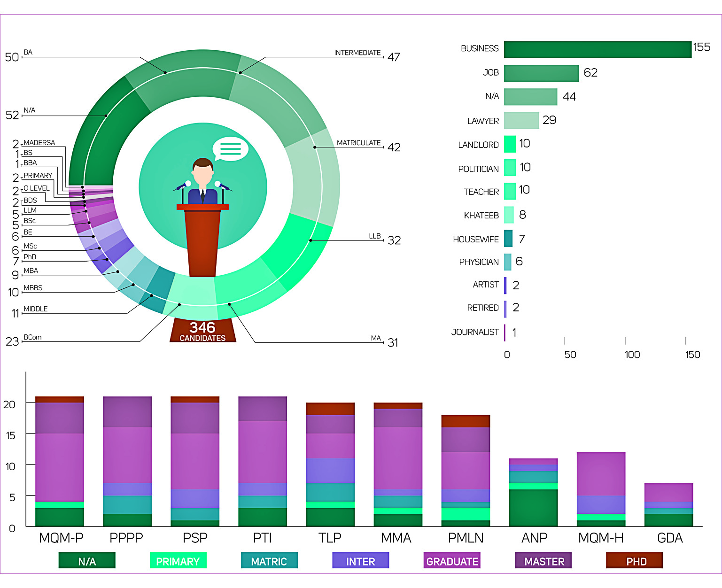Viewport: 722px width, 588px height.
Task: Click the candidate figure at the podium
Action: 203,181
